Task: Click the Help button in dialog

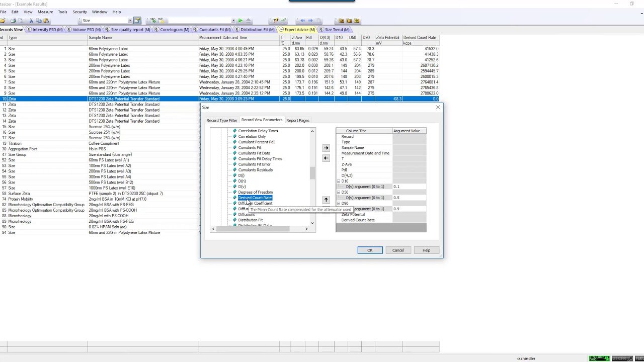Action: pyautogui.click(x=426, y=250)
